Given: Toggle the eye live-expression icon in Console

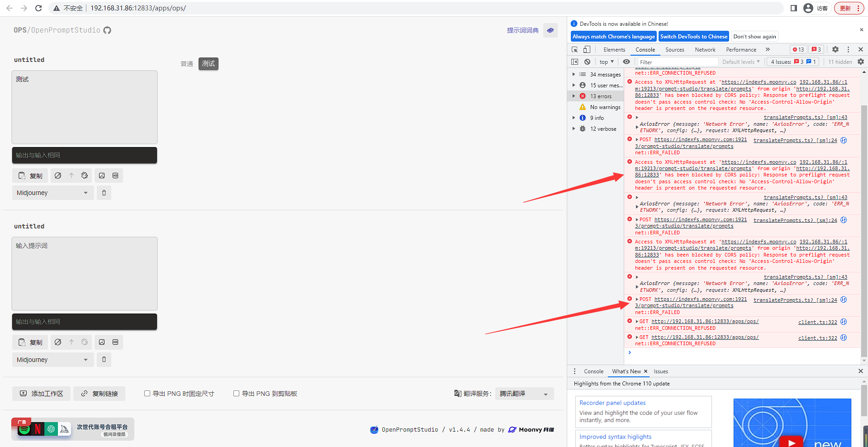Looking at the screenshot, I should [626, 62].
